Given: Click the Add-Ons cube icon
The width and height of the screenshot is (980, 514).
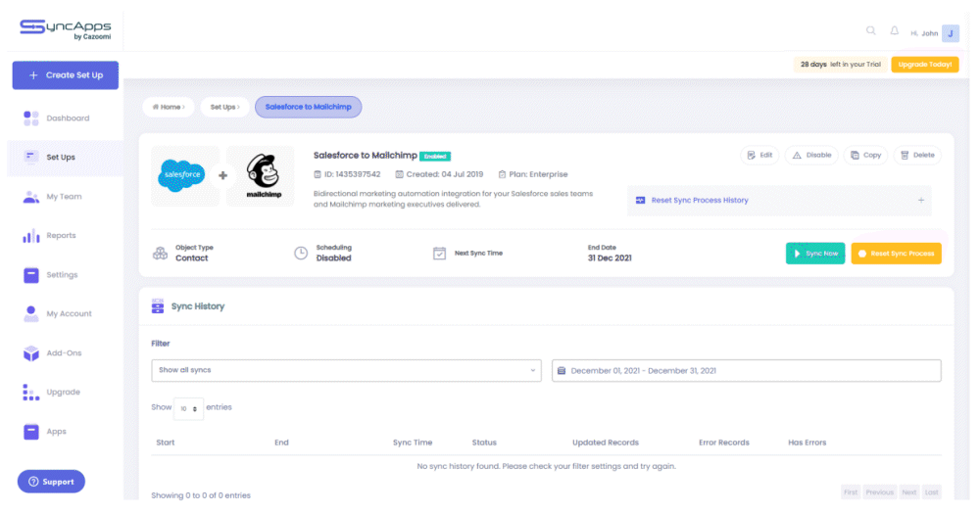Looking at the screenshot, I should point(30,353).
